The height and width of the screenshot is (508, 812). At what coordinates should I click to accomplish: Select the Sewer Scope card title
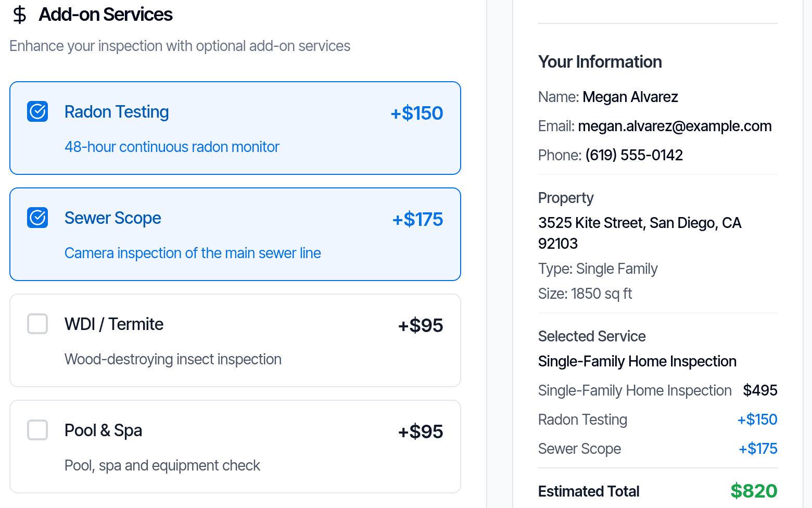coord(113,218)
